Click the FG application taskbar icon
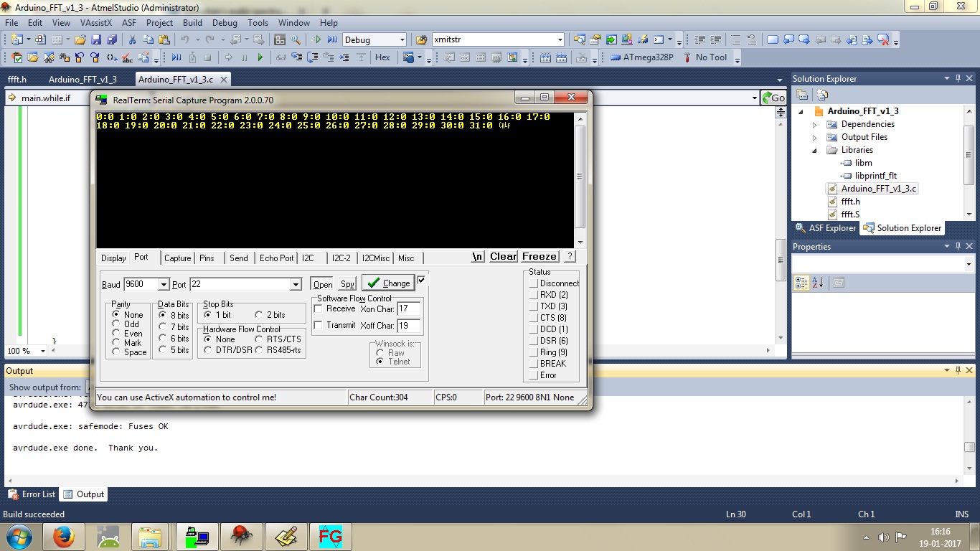The image size is (980, 551). [x=330, y=536]
